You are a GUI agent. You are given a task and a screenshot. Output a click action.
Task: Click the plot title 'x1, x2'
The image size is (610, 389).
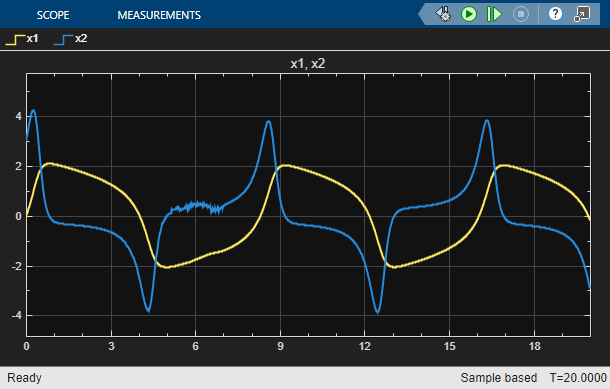click(x=307, y=63)
